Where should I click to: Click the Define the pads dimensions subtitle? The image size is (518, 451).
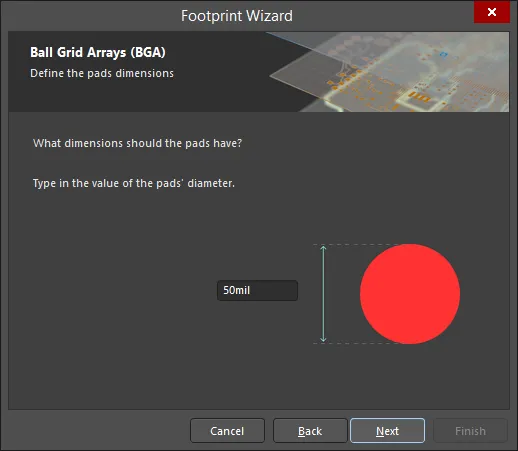102,73
